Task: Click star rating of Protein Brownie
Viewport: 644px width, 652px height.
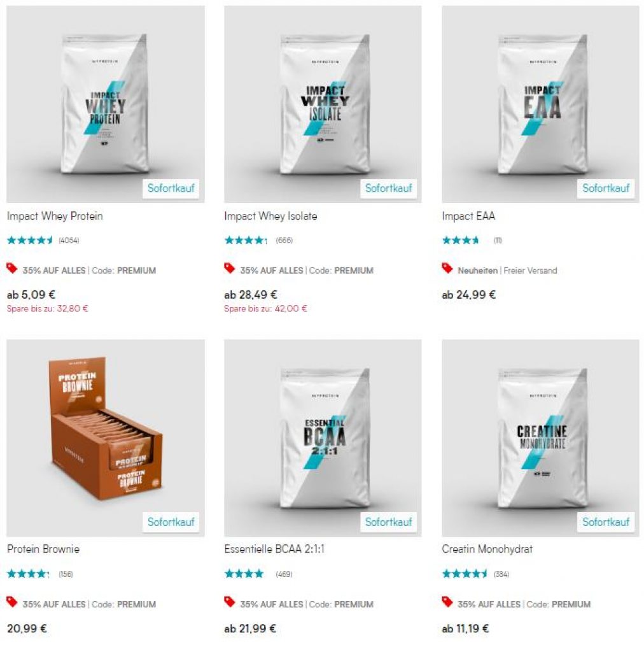Action: 28,574
